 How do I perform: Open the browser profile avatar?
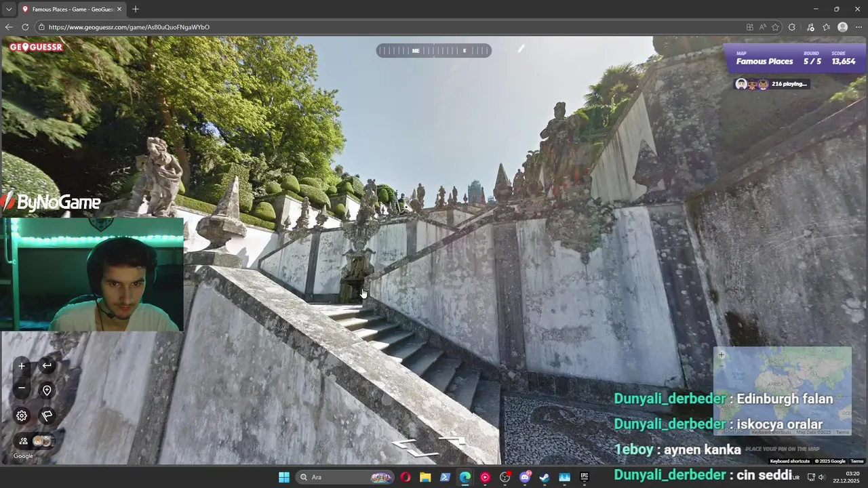click(843, 27)
